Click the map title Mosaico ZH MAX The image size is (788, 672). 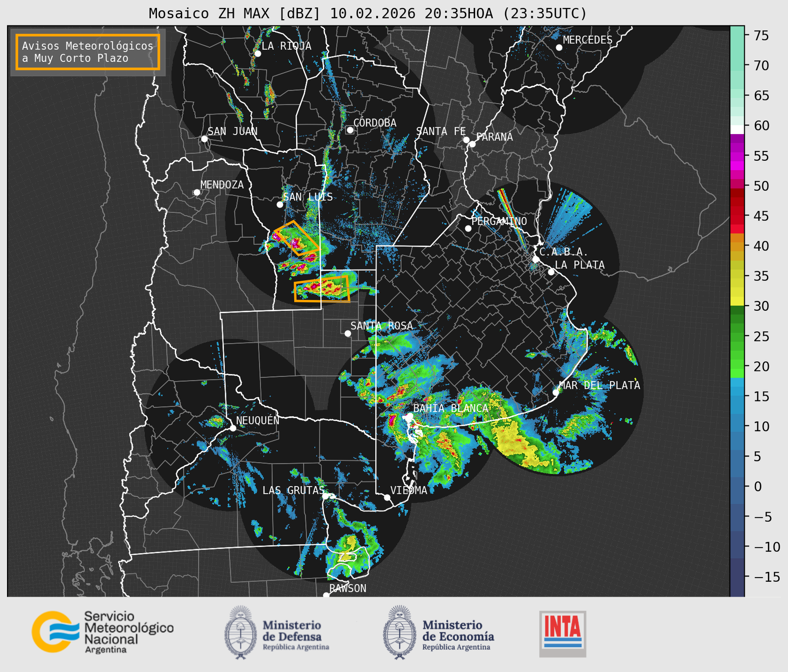[367, 14]
